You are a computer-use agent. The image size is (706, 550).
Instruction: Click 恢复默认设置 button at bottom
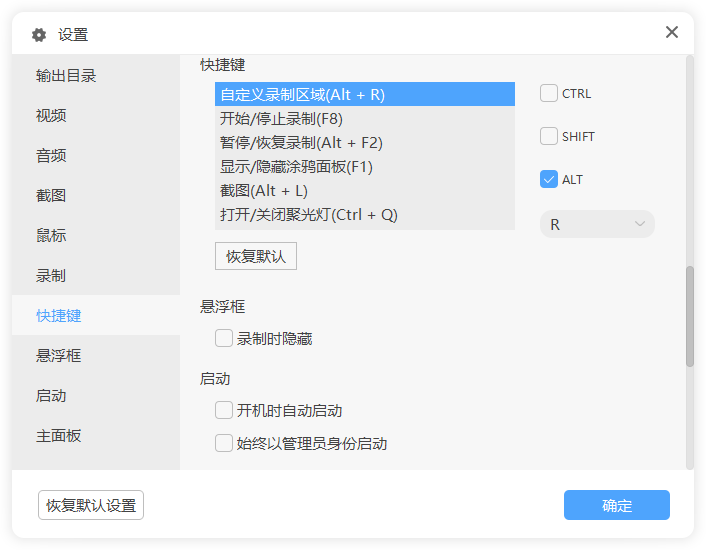[x=91, y=505]
